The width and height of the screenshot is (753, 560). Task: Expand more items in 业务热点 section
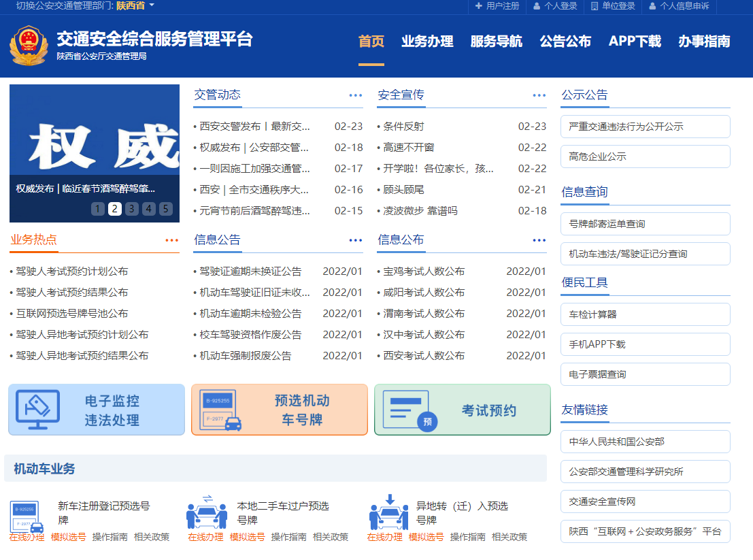tap(171, 240)
